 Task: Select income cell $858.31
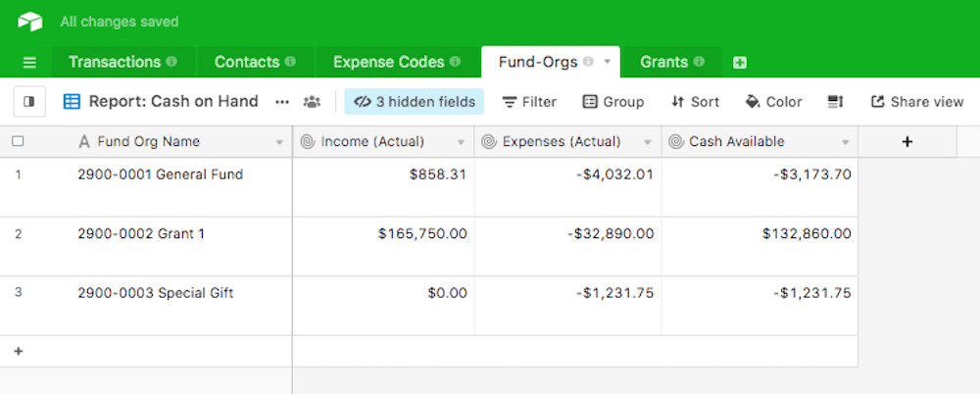383,187
